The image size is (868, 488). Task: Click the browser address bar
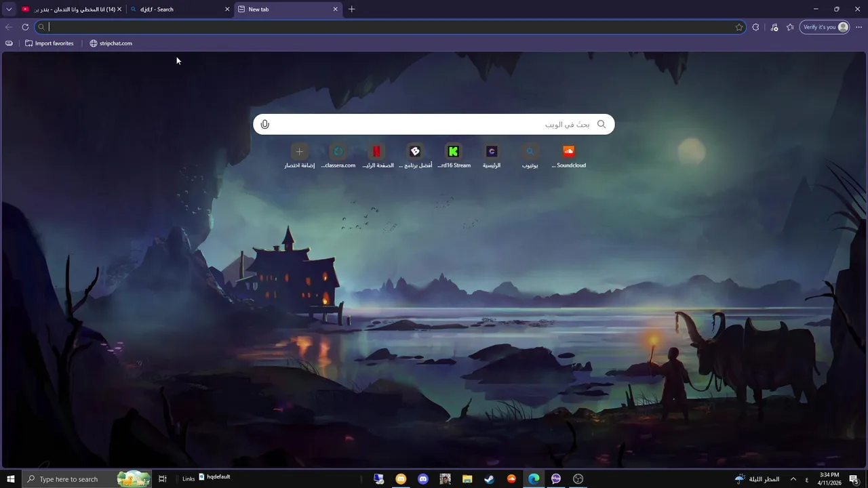coord(390,27)
